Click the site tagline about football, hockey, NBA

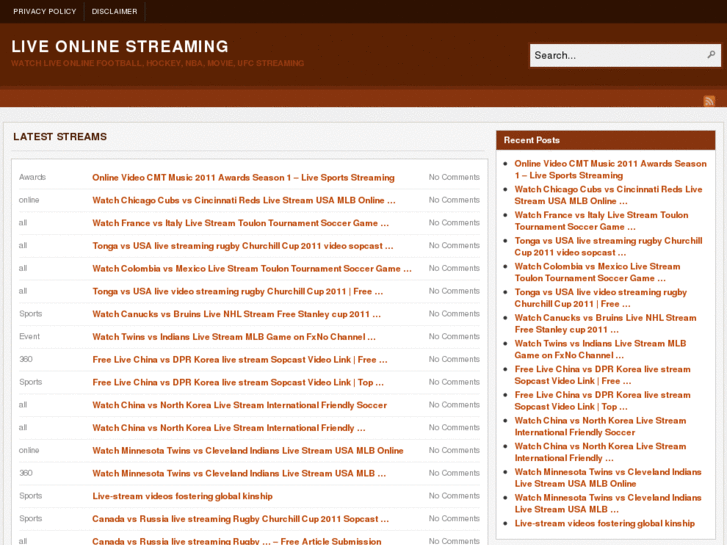click(158, 63)
